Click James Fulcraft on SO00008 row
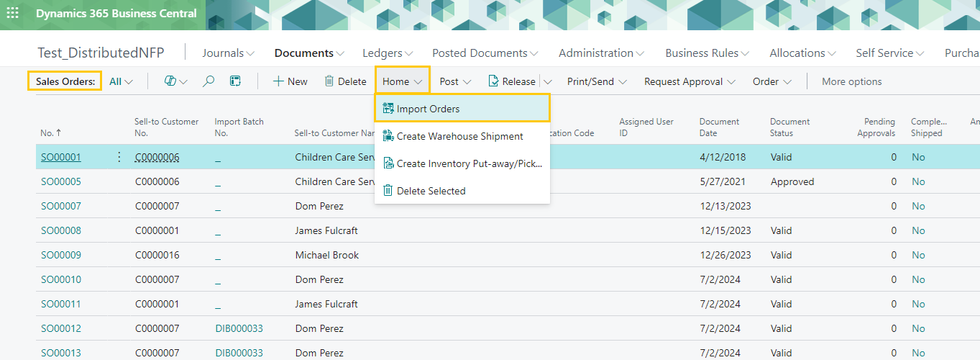Image resolution: width=980 pixels, height=360 pixels. coord(326,230)
